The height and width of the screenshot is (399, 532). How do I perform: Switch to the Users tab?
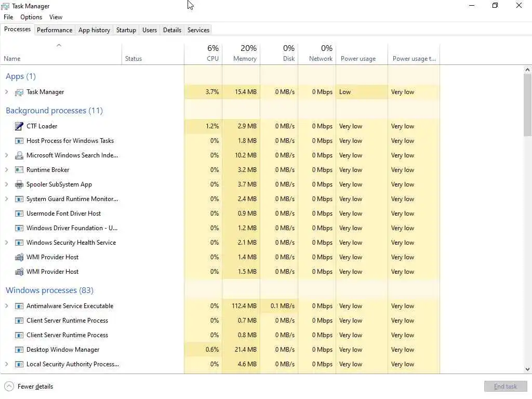click(150, 30)
